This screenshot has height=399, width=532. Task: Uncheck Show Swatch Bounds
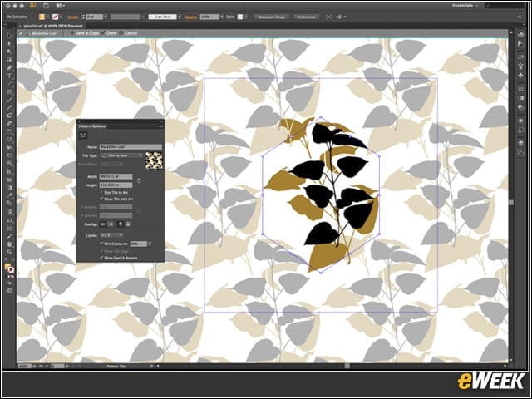pyautogui.click(x=101, y=258)
